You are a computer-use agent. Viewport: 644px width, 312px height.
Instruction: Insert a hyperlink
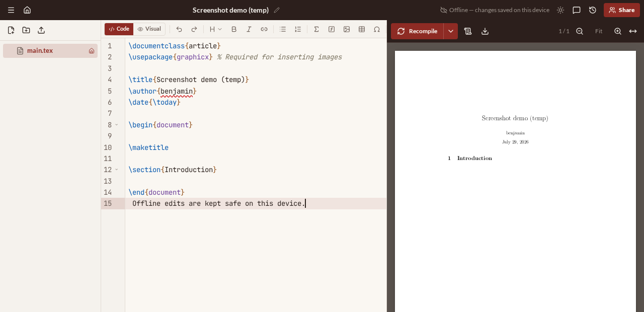coord(264,29)
